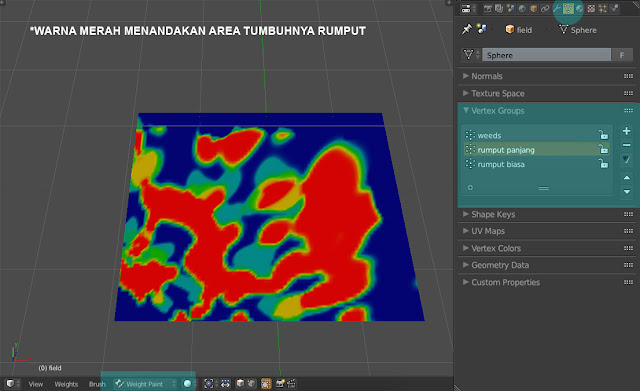The height and width of the screenshot is (391, 640).
Task: Open the Particles properties tab
Action: (602, 8)
